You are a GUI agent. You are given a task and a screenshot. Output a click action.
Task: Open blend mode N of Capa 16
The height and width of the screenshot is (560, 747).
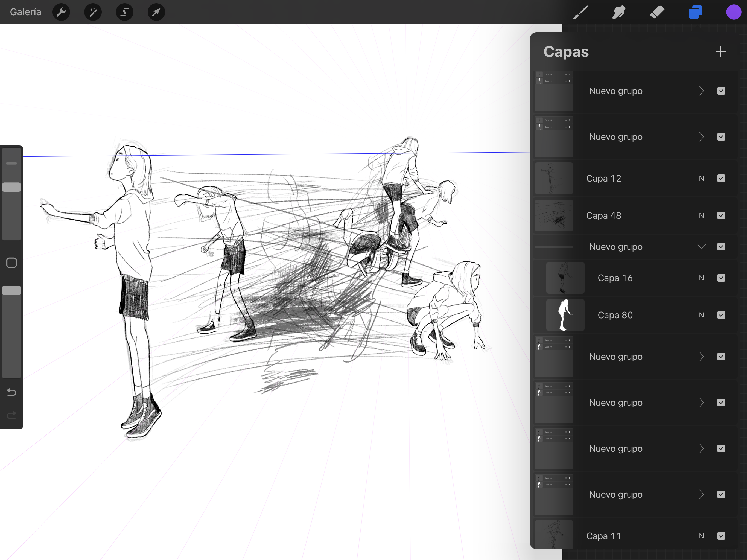(x=701, y=278)
